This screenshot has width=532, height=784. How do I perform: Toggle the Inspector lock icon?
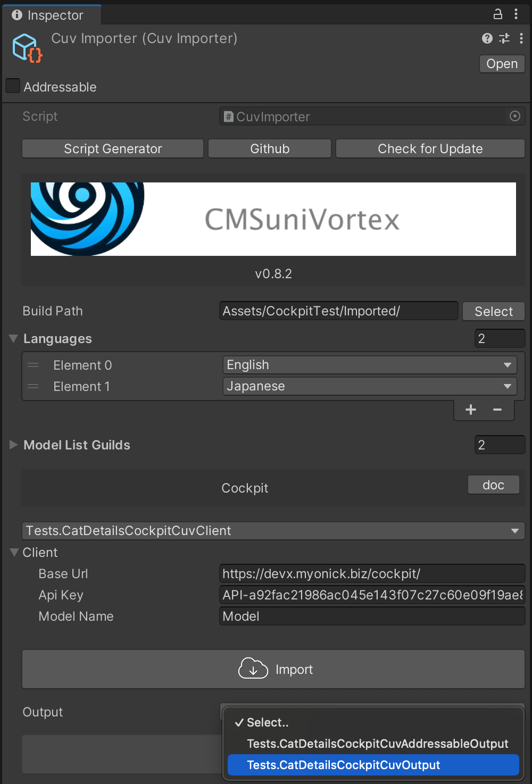498,14
